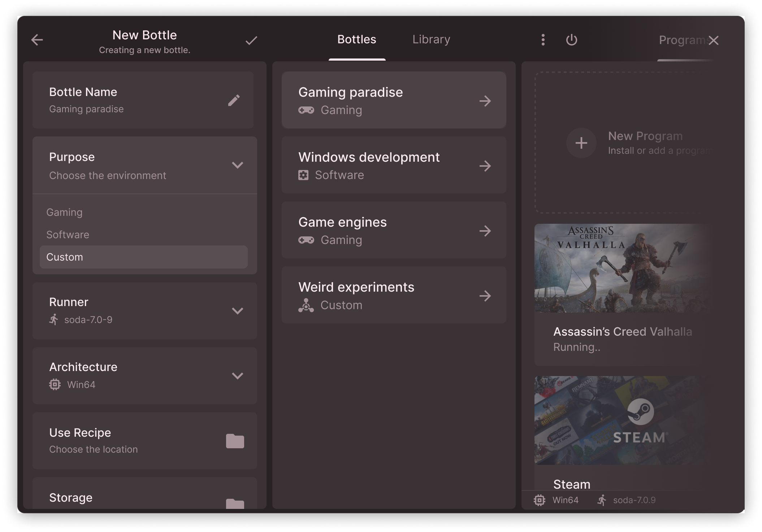Confirm bottle creation with the checkmark icon

point(251,40)
